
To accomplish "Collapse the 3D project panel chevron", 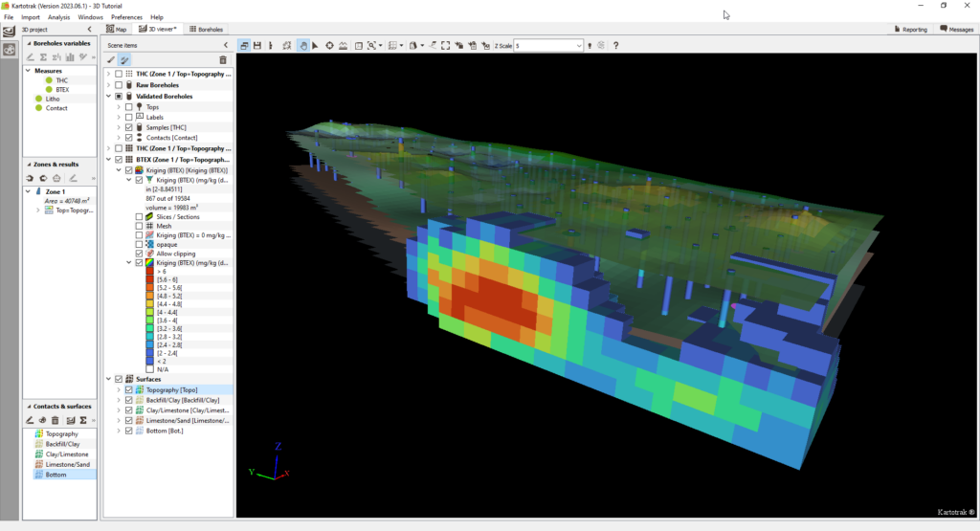I will 89,30.
